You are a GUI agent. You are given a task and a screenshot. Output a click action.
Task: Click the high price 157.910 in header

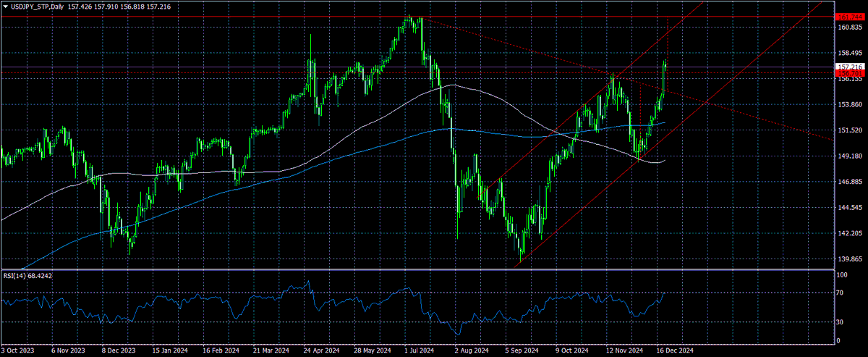[x=106, y=5]
